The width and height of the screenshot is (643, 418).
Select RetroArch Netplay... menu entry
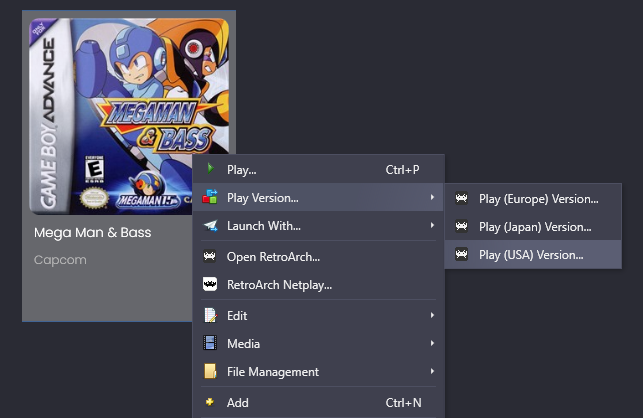[318, 284]
